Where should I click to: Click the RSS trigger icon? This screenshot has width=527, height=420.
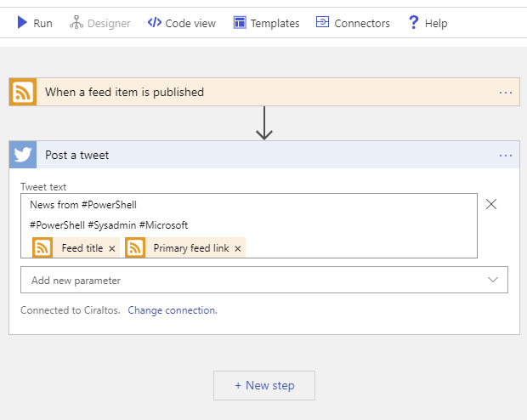tap(23, 92)
